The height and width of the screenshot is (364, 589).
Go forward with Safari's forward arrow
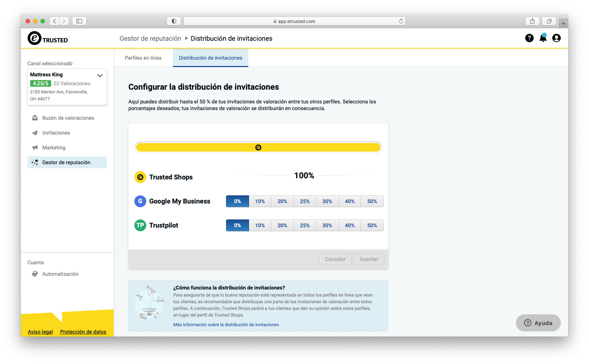click(64, 21)
